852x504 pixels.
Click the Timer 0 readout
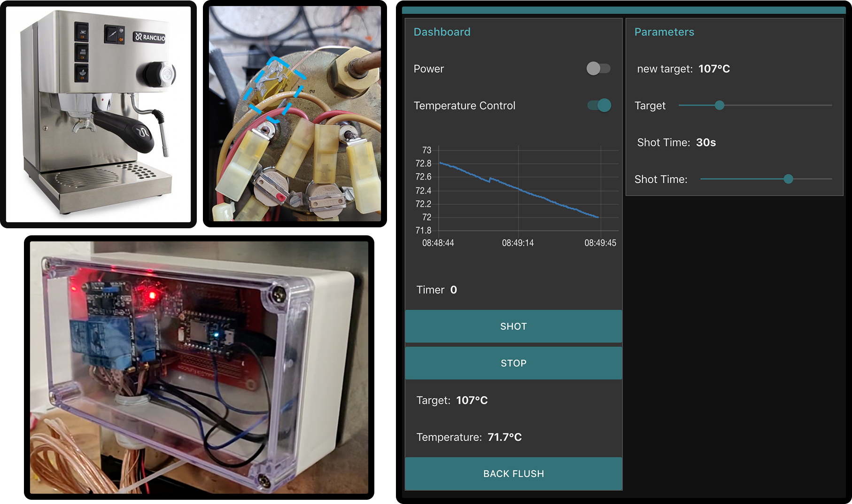click(x=437, y=290)
